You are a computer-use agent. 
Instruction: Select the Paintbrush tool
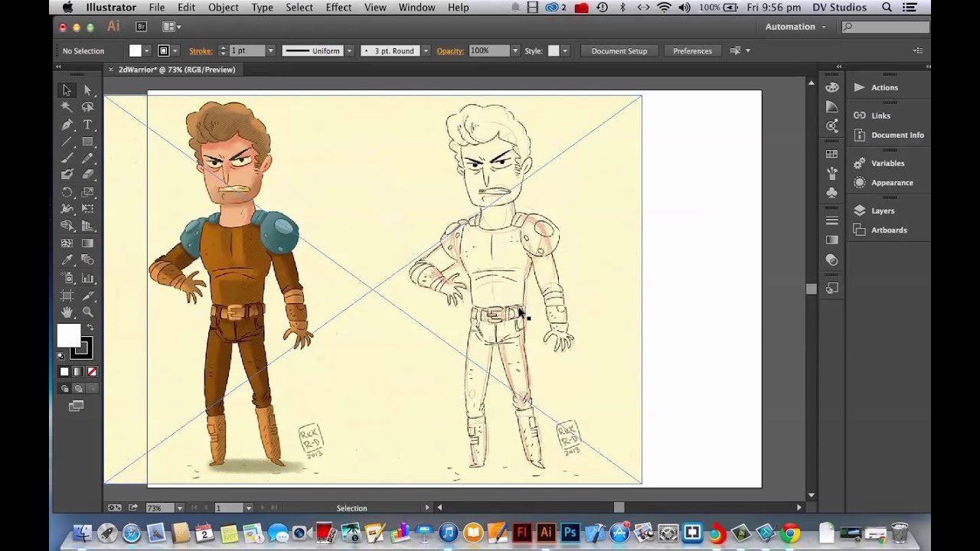67,158
